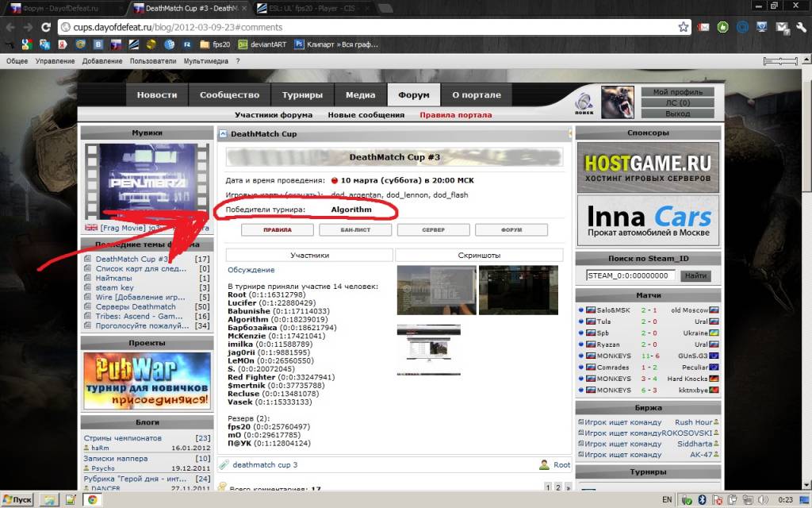Open the PubWar project banner
The image size is (812, 508).
tap(147, 380)
